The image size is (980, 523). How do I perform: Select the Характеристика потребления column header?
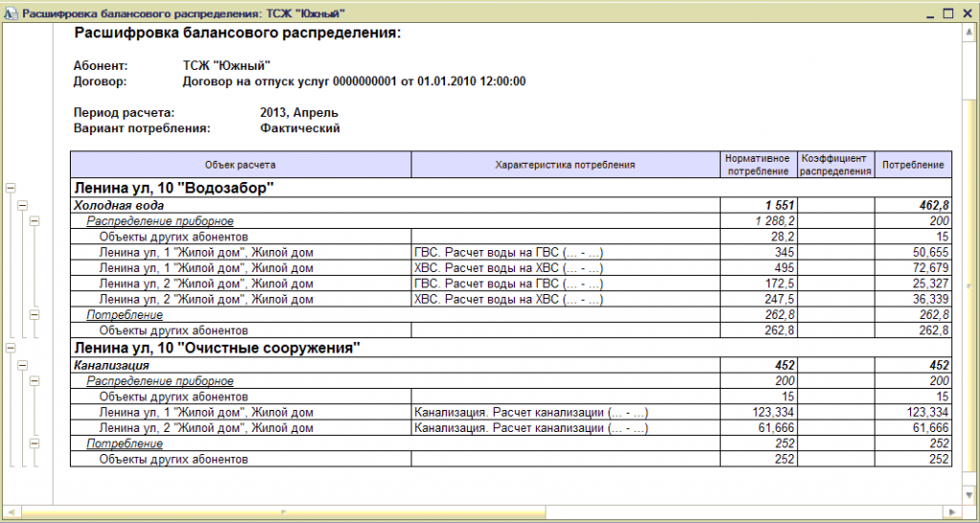(565, 165)
